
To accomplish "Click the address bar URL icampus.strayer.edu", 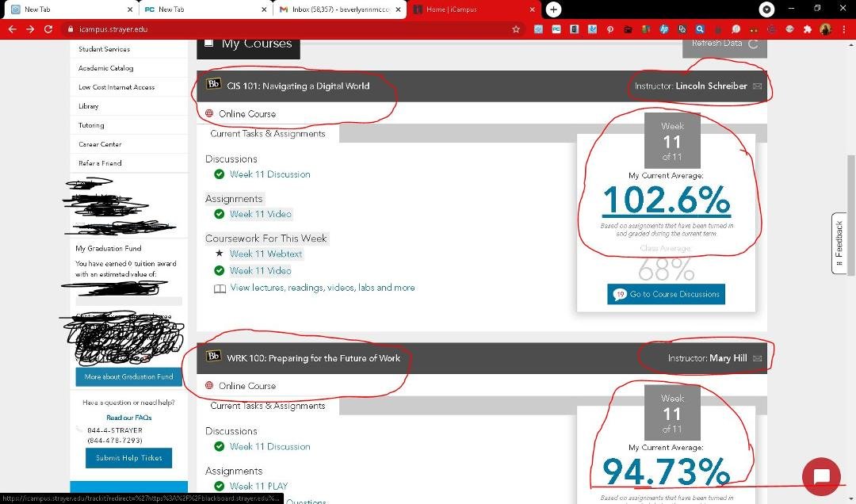I will (x=113, y=29).
